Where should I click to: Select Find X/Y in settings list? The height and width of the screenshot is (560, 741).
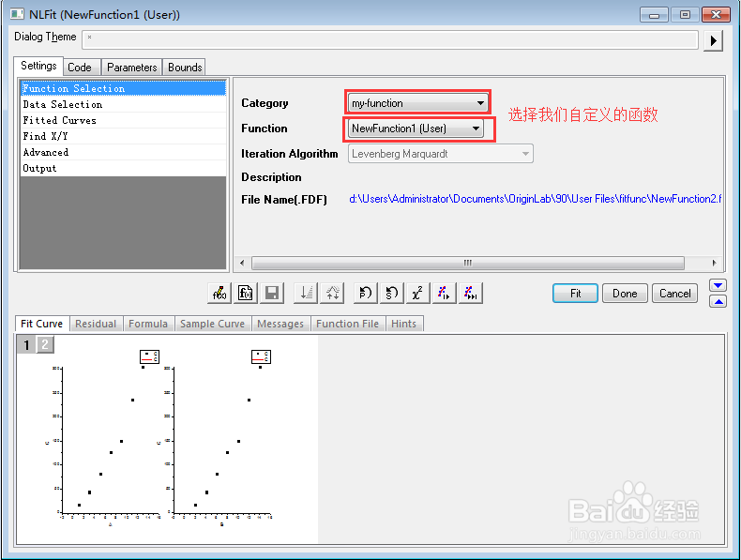(123, 136)
